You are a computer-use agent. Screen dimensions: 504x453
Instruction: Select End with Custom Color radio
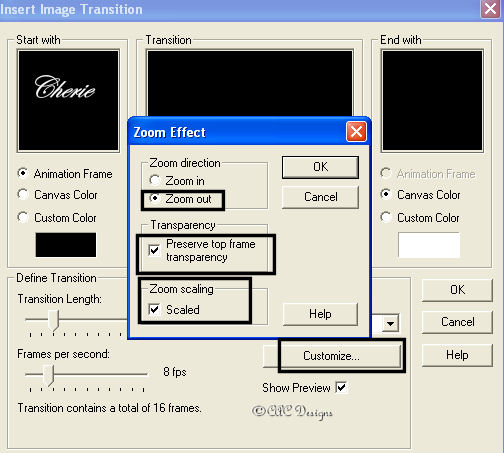click(x=386, y=217)
